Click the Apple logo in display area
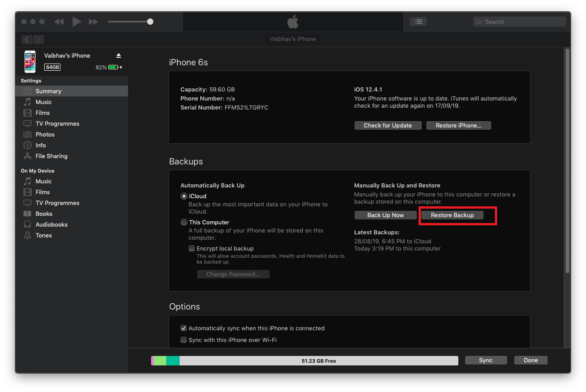The height and width of the screenshot is (392, 586). click(x=293, y=22)
